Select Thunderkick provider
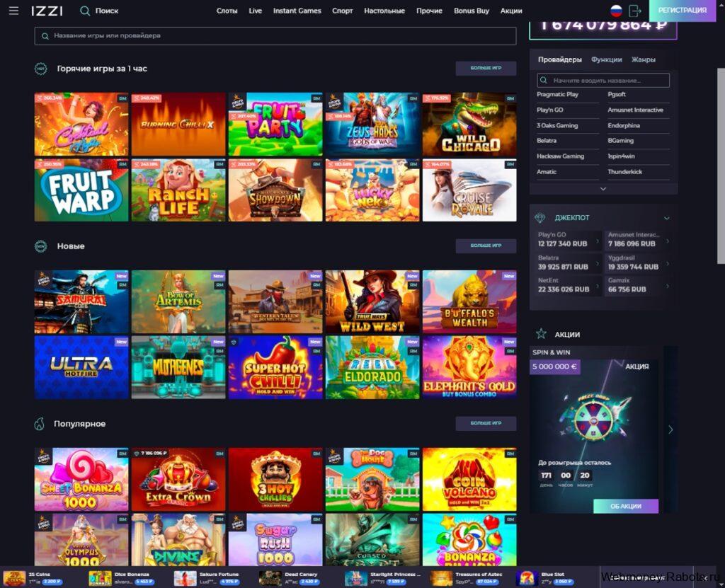The image size is (725, 588). 624,172
